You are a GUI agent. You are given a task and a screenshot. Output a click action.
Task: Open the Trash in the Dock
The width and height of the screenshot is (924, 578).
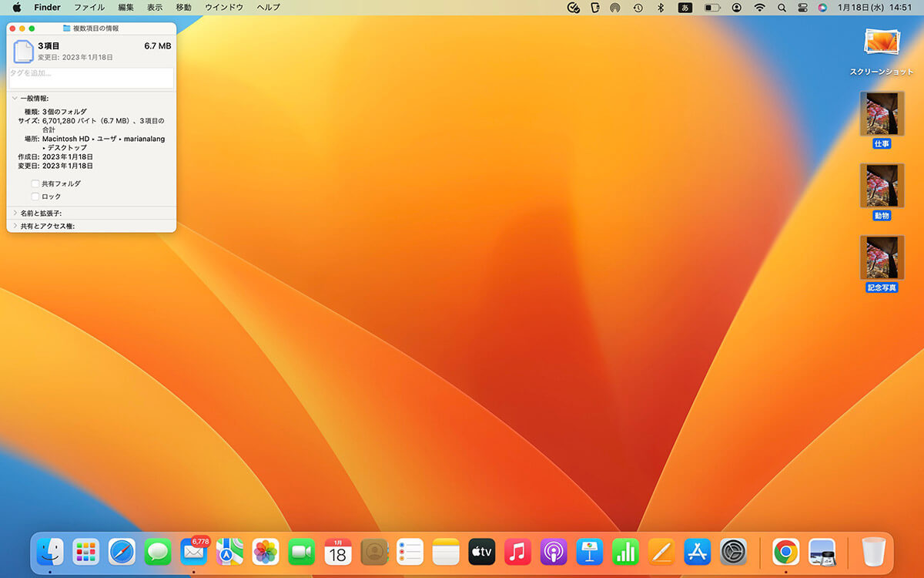[874, 552]
